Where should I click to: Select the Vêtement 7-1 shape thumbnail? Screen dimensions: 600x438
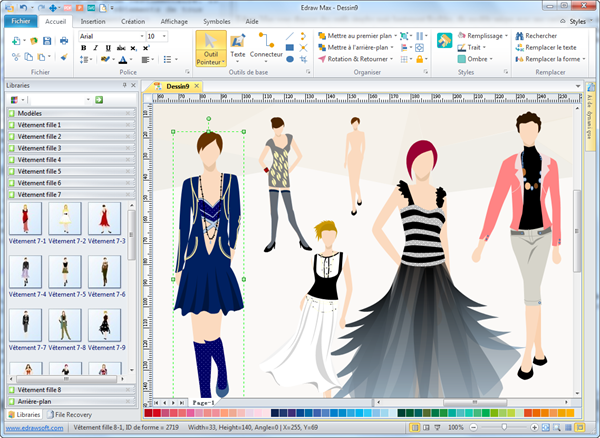(x=24, y=218)
